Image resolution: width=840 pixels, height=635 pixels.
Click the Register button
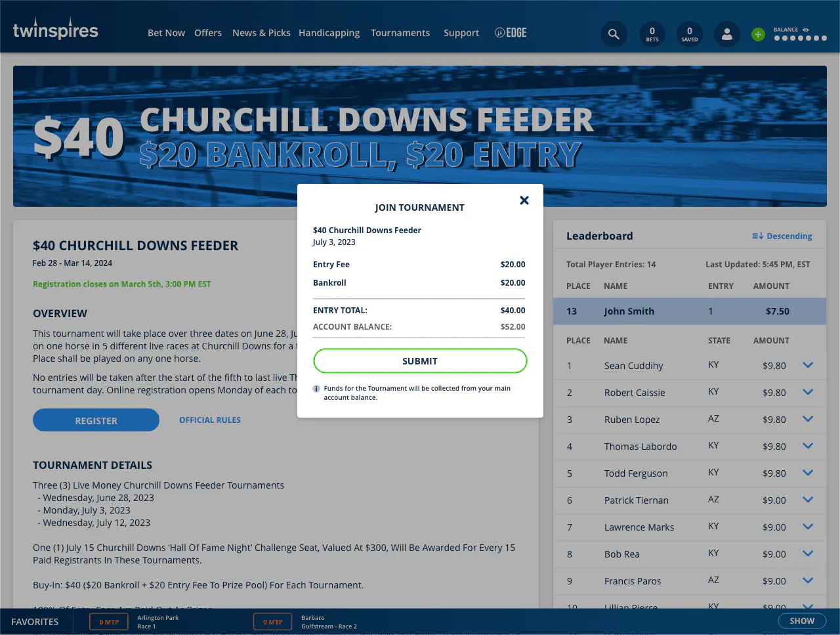[96, 420]
